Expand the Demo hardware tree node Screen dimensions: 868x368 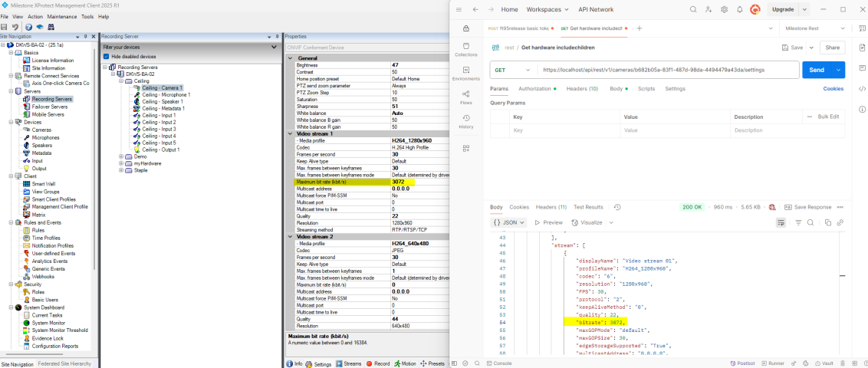(121, 156)
